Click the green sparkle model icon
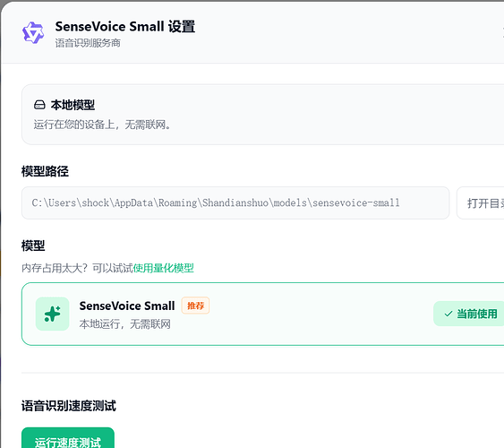The width and height of the screenshot is (504, 448). click(53, 314)
